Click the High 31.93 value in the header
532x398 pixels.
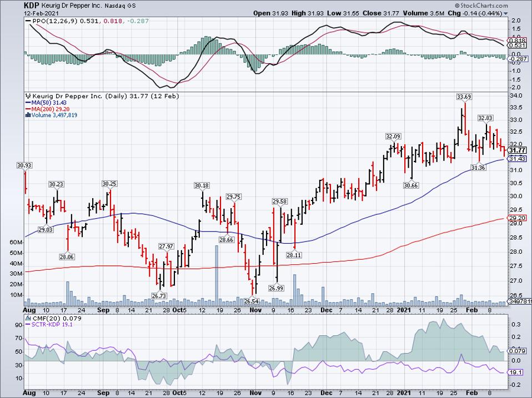[x=308, y=13]
